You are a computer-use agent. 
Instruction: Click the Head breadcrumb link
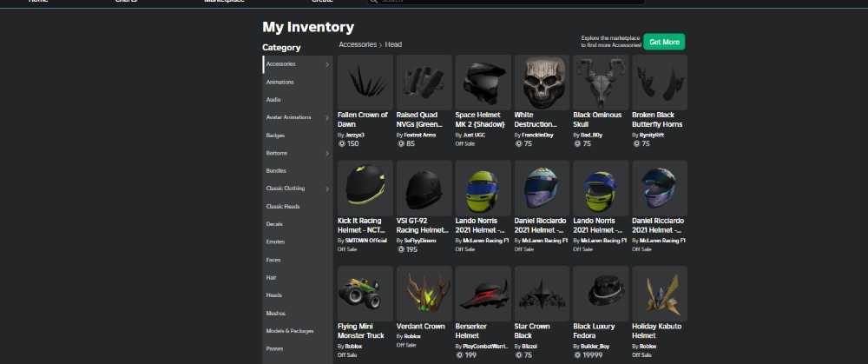393,44
